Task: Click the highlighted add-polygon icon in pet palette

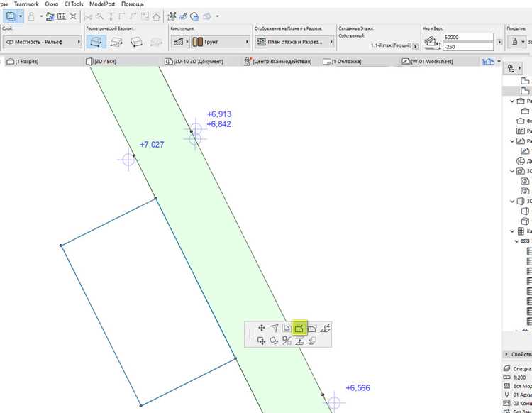Action: pos(299,328)
